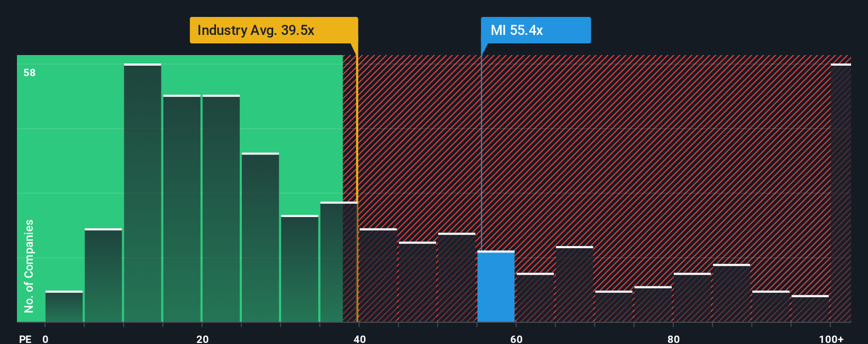Select the bar at PE 65-70
The image size is (868, 344).
(x=574, y=284)
